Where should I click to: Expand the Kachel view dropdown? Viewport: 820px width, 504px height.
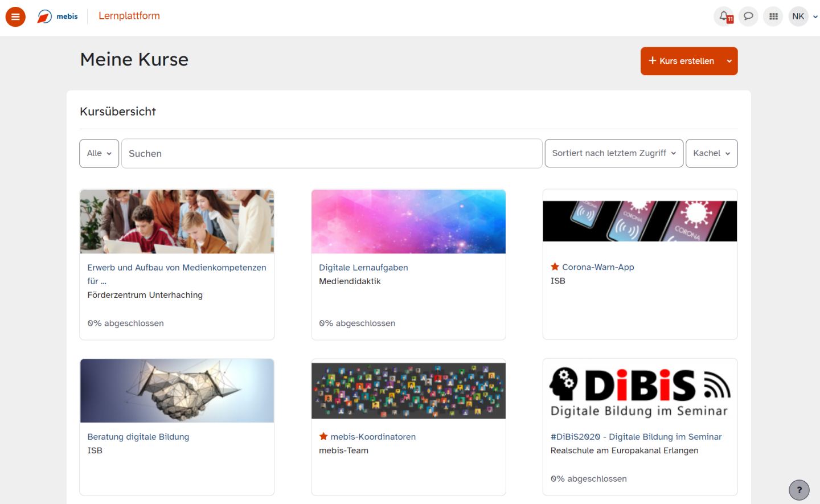click(711, 153)
